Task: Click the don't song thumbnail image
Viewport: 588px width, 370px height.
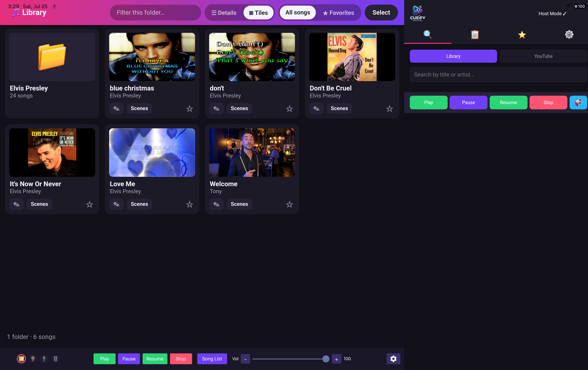Action: pos(252,57)
